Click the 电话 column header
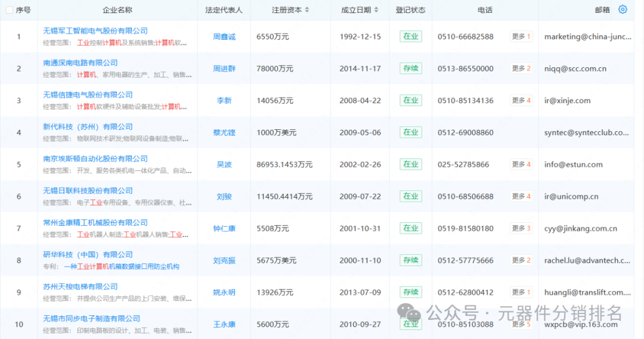 [x=485, y=10]
